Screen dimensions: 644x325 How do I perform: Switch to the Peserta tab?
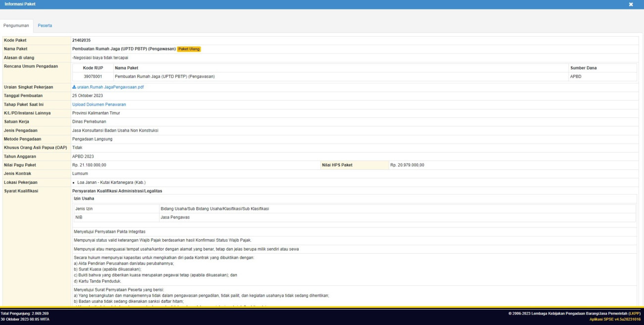(45, 25)
